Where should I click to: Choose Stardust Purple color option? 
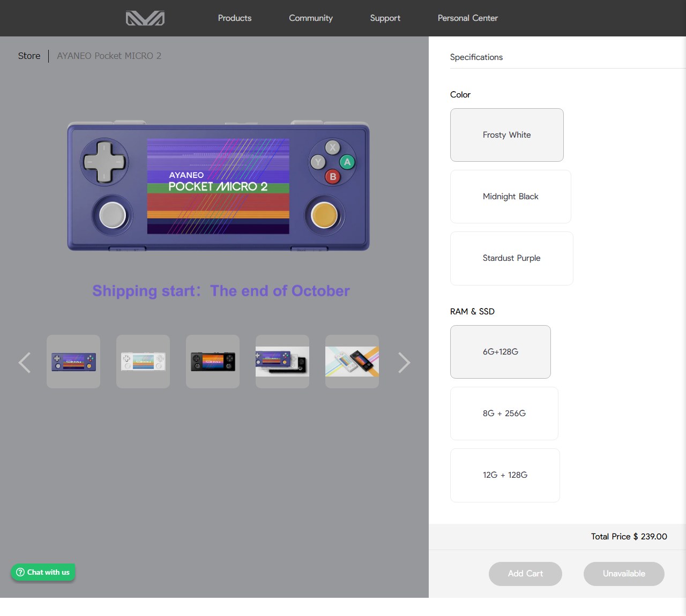512,258
